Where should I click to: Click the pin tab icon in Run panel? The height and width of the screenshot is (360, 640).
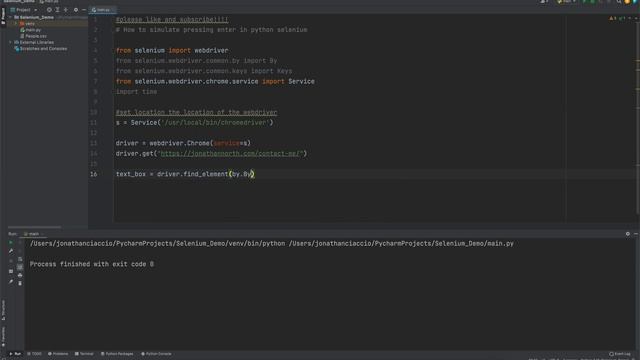click(11, 282)
